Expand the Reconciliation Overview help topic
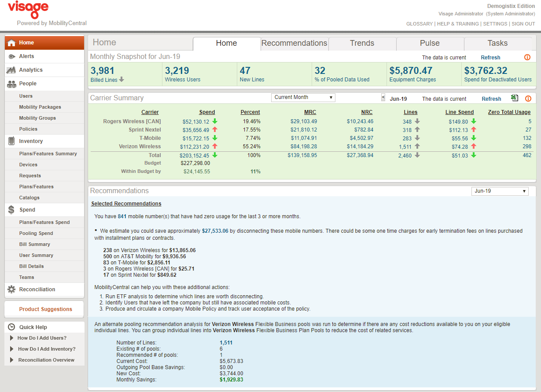This screenshot has height=392, width=541. [46, 360]
